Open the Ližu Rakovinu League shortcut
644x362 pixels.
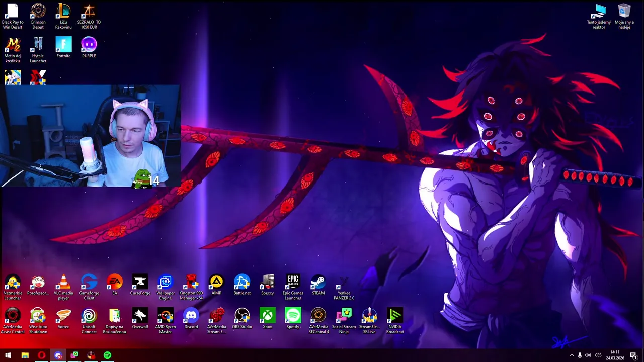63,17
